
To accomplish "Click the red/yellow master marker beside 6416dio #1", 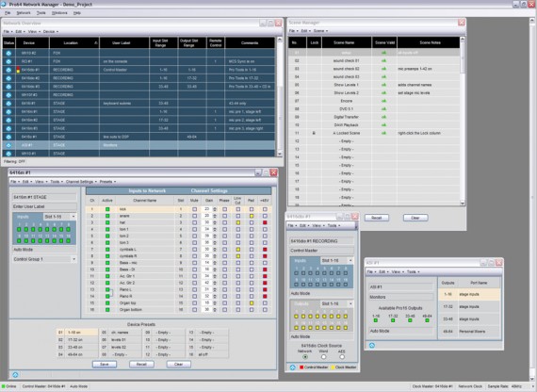I will coord(18,70).
